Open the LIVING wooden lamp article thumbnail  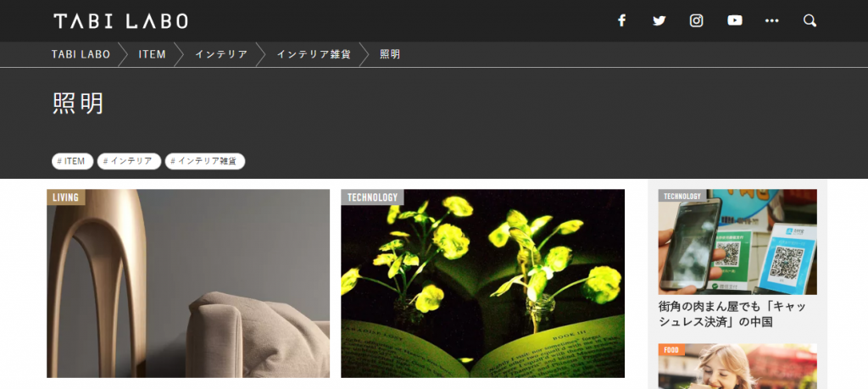tap(188, 283)
